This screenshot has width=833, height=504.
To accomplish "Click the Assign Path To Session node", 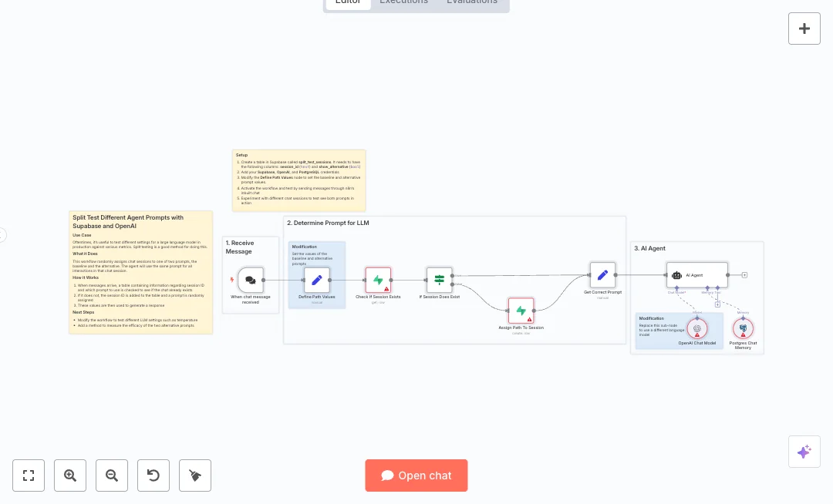I will click(521, 311).
